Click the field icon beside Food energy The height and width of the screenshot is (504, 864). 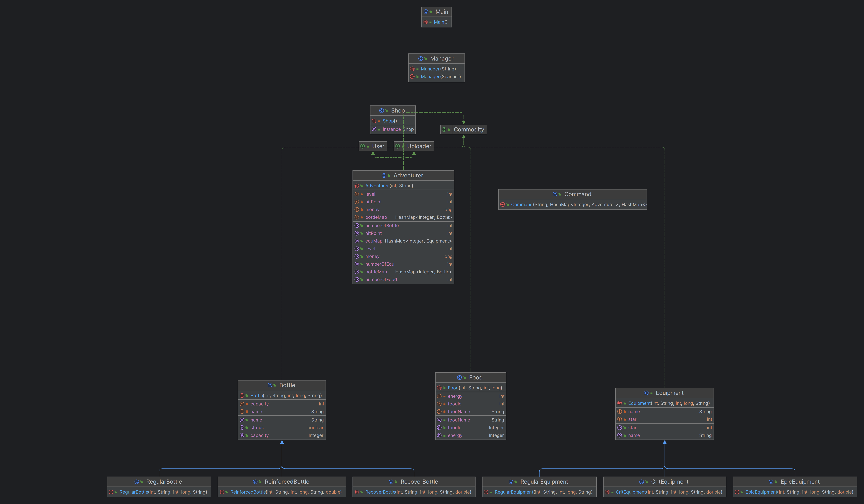coord(439,396)
